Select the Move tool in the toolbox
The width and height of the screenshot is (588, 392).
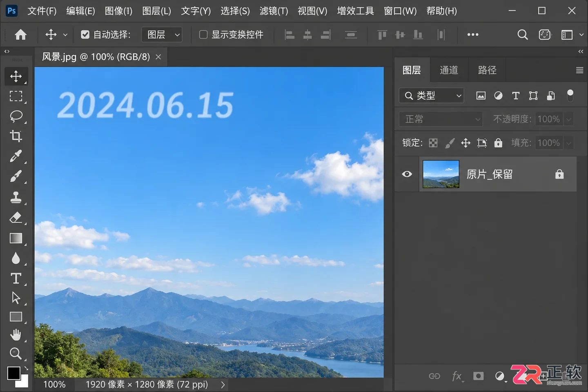16,76
